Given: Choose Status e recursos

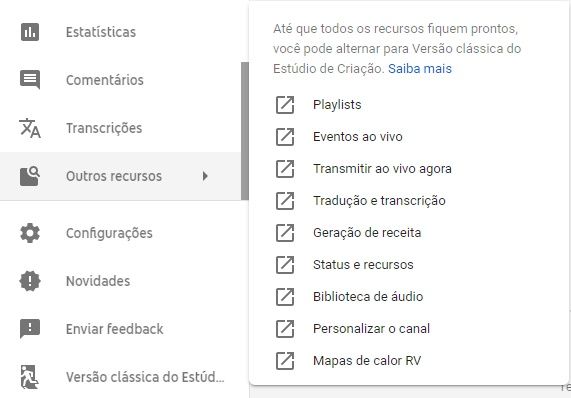Looking at the screenshot, I should coord(363,265).
